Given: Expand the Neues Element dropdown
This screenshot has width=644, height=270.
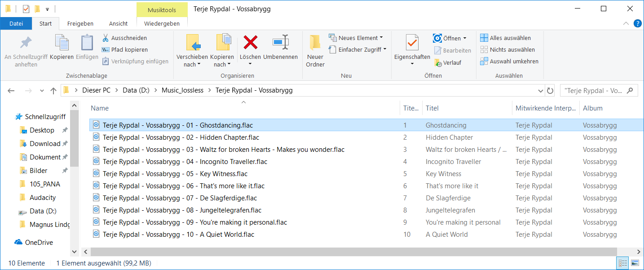Looking at the screenshot, I should pyautogui.click(x=381, y=38).
